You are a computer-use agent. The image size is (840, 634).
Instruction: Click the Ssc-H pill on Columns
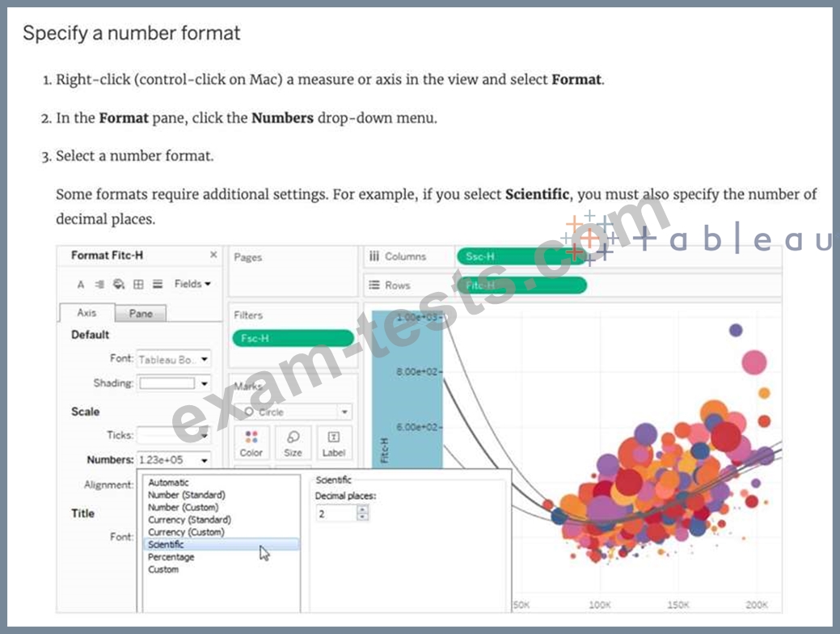tap(521, 256)
